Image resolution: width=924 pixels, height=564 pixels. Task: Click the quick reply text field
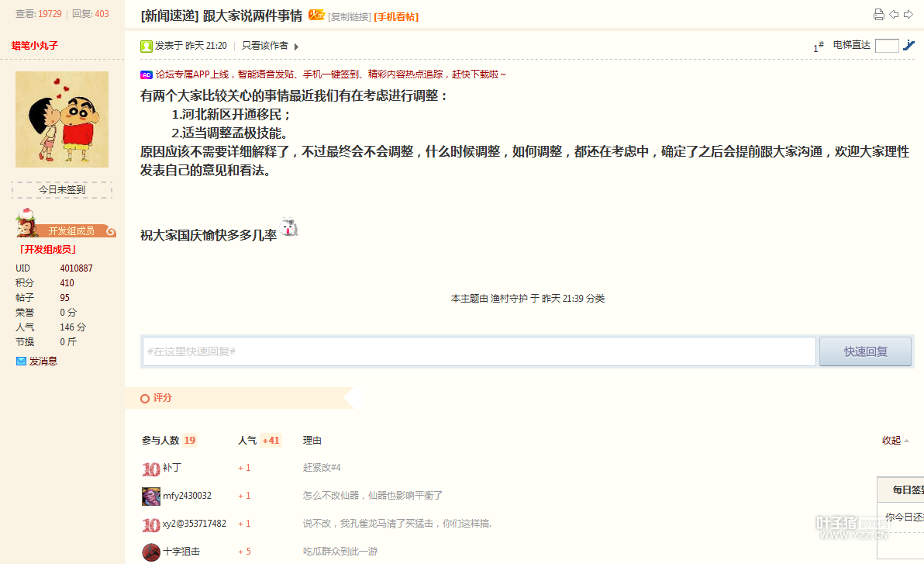pos(479,351)
